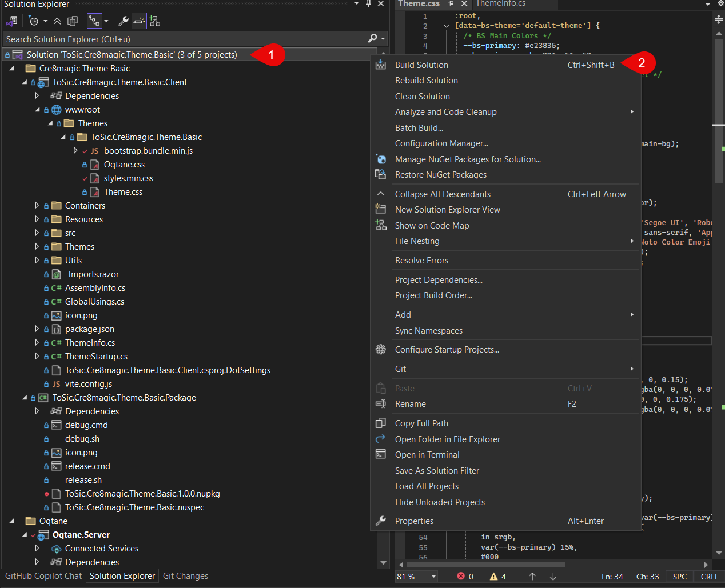The width and height of the screenshot is (725, 588).
Task: Click the Collapse All icon in Solution Explorer toolbar
Action: pyautogui.click(x=57, y=22)
